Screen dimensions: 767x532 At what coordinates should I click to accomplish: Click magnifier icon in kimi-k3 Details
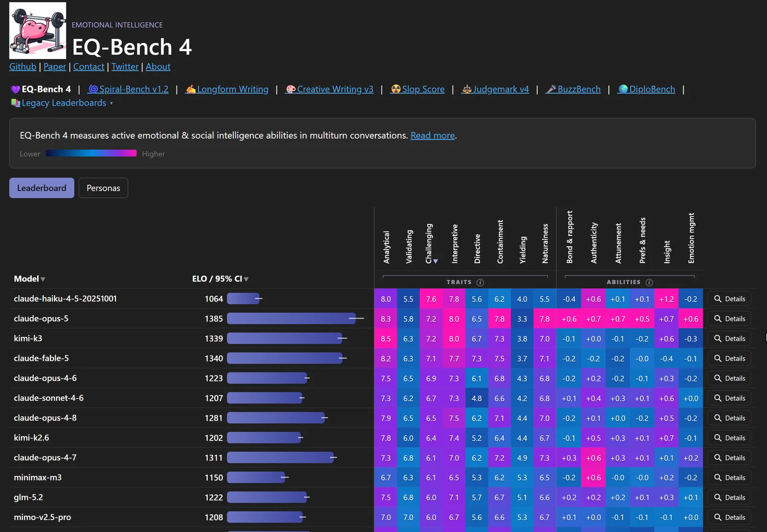(718, 338)
